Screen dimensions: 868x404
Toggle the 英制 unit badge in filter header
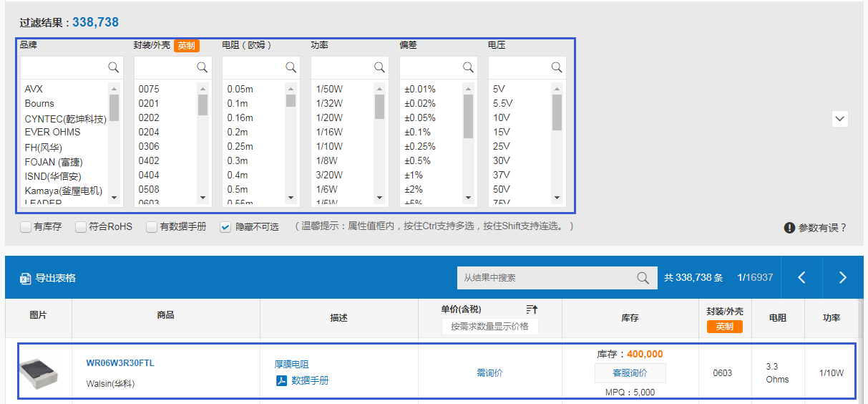[x=186, y=46]
